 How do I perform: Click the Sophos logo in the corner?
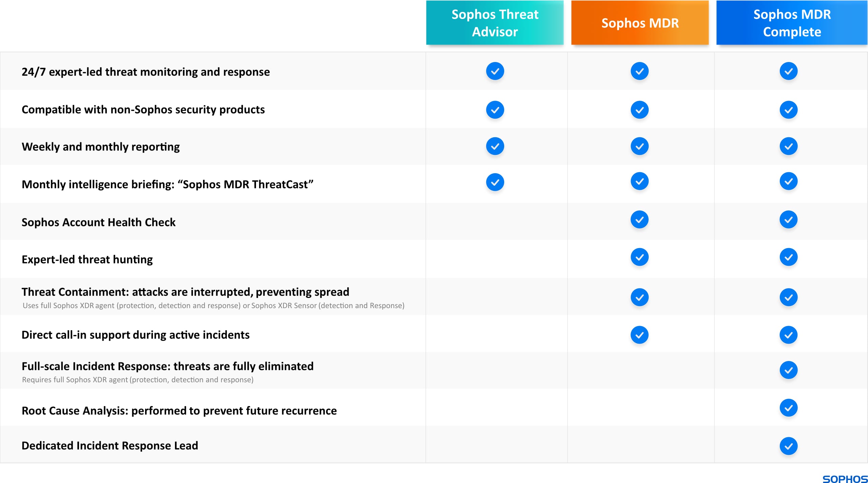(x=845, y=479)
